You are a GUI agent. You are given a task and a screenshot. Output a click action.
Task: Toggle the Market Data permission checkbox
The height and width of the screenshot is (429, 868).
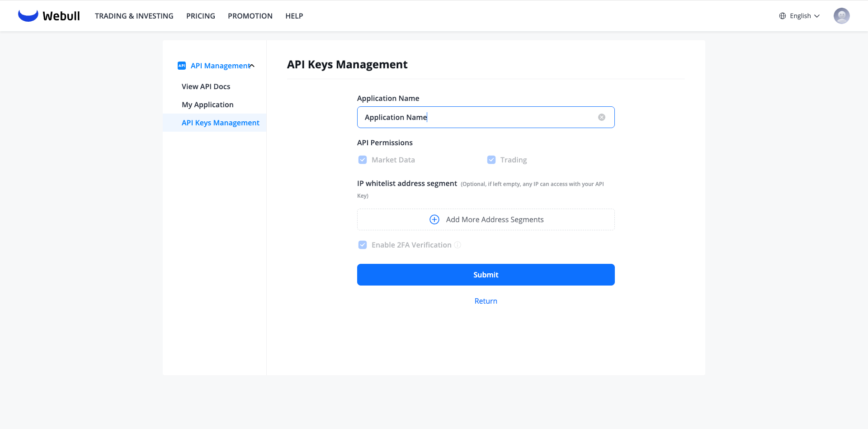point(363,160)
